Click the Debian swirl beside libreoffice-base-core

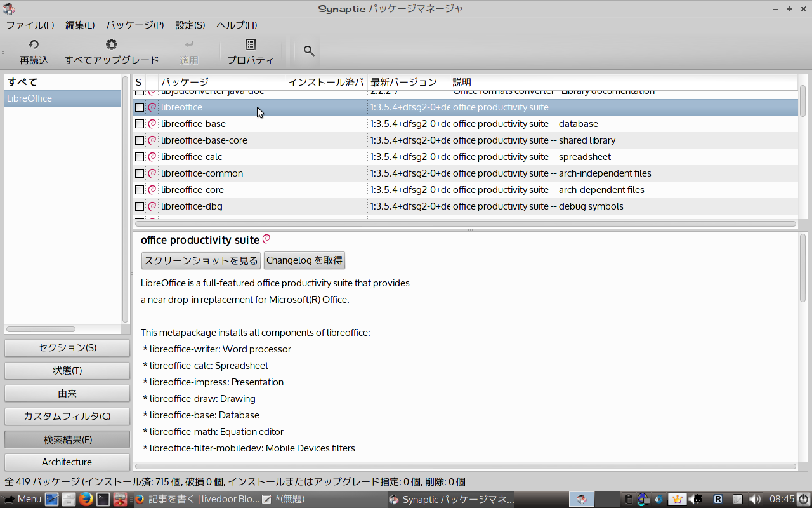tap(152, 140)
